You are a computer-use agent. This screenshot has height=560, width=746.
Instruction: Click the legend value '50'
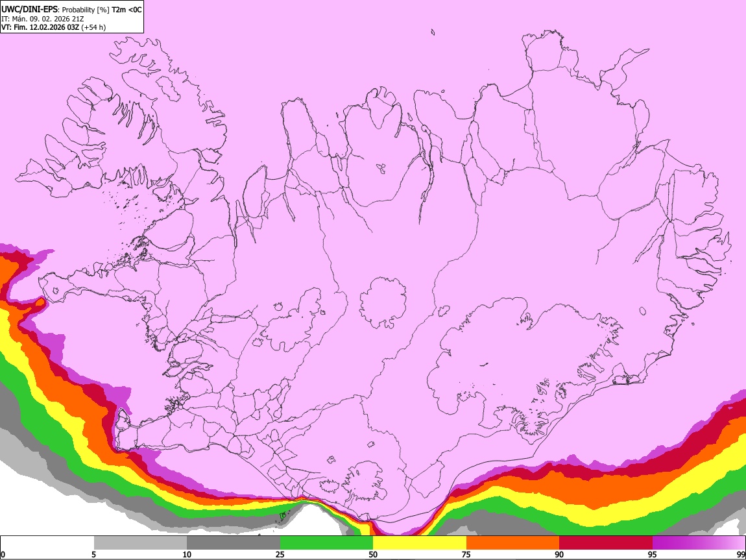[373, 555]
